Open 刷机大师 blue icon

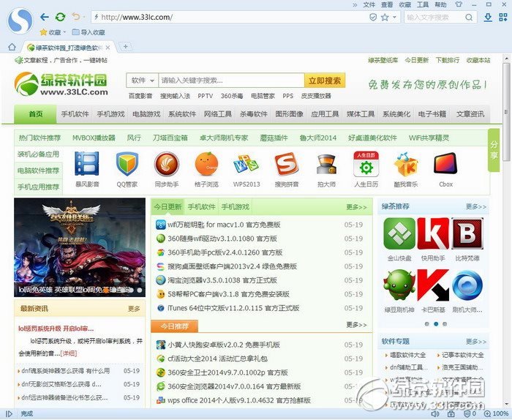point(467,285)
